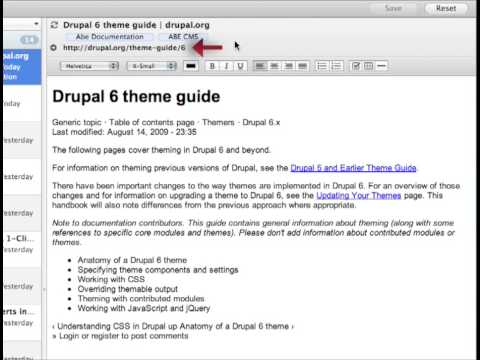This screenshot has width=480, height=360.
Task: Select the highlighted drupal.org note in sidebar
Action: [22, 66]
